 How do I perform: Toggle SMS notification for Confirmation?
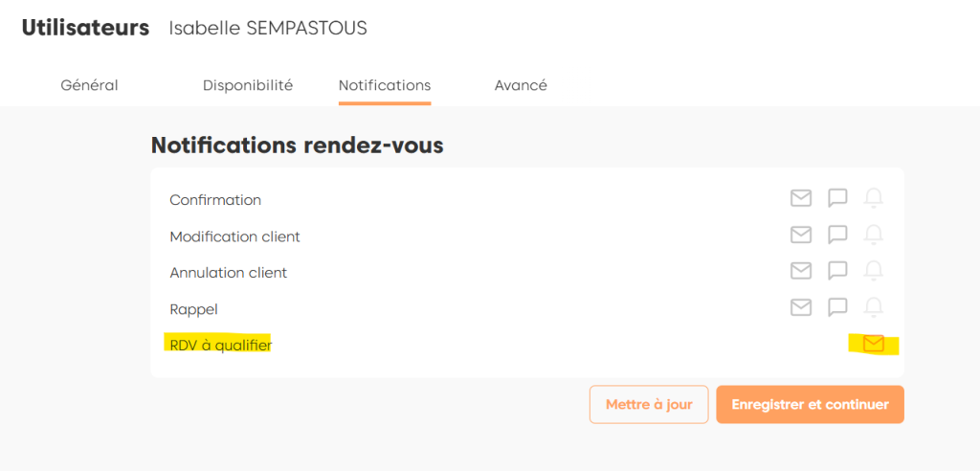(x=837, y=198)
